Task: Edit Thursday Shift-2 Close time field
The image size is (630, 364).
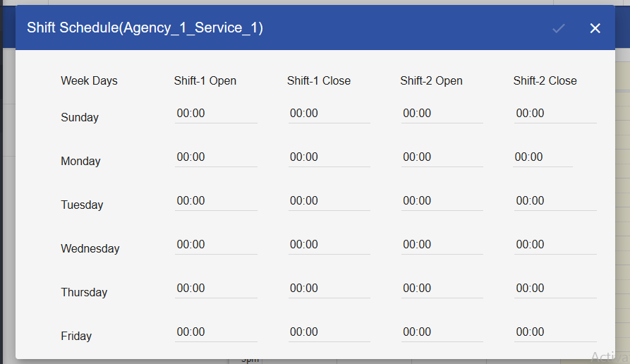Action: [555, 289]
